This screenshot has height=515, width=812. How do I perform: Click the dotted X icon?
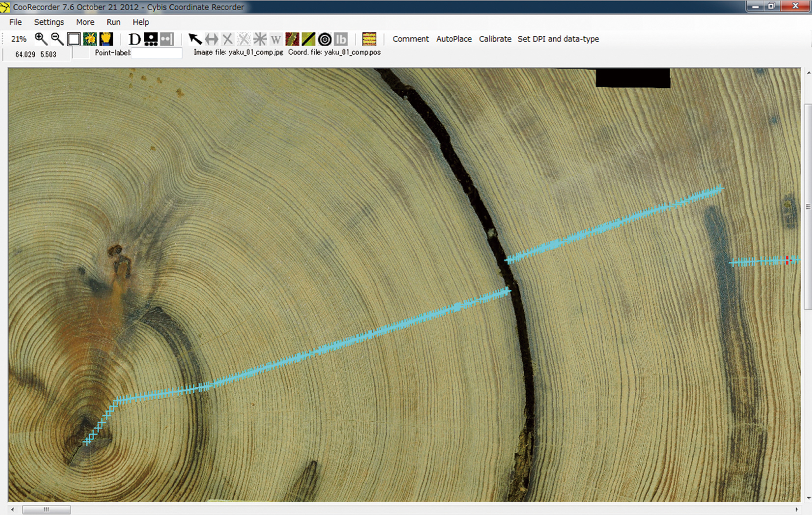pos(244,39)
